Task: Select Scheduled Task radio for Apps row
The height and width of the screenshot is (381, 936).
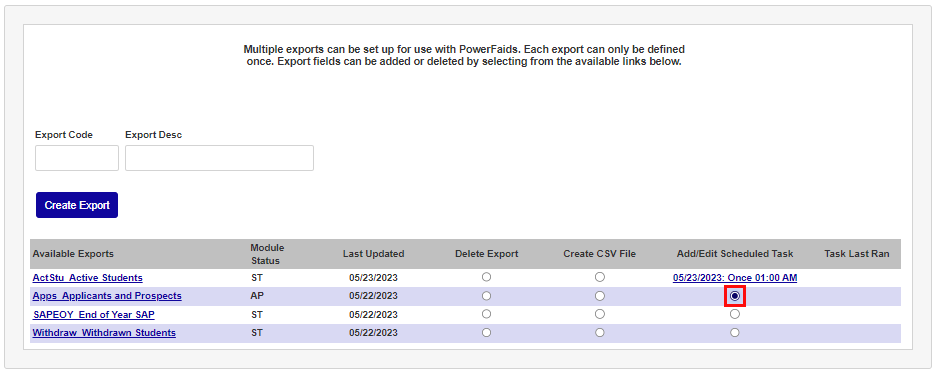Action: 735,296
